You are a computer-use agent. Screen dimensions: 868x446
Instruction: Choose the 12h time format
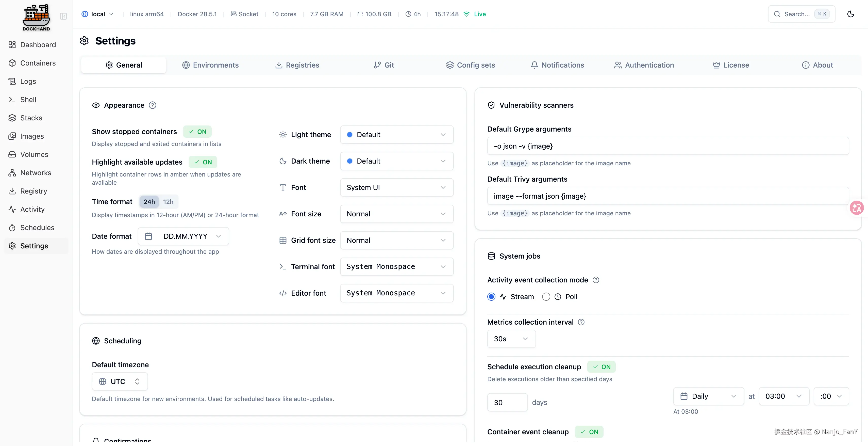click(168, 202)
